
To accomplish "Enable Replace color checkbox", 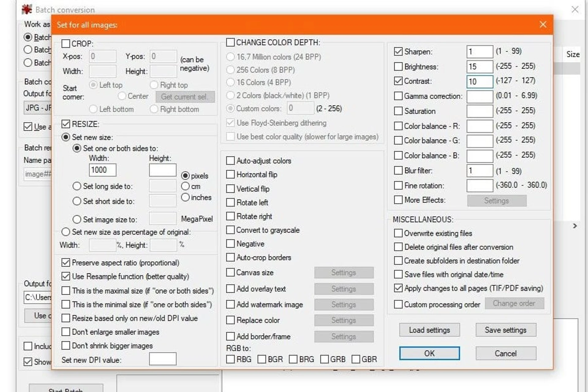I will (230, 320).
